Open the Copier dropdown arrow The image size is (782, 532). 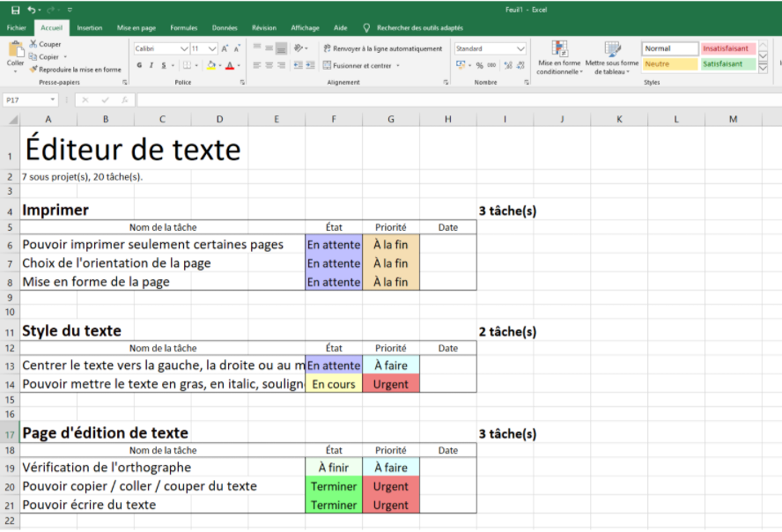(x=65, y=57)
